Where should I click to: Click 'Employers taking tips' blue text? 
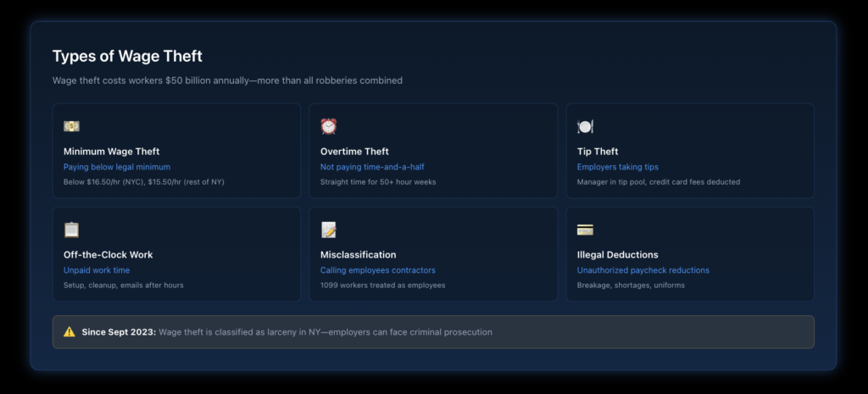[x=617, y=167]
